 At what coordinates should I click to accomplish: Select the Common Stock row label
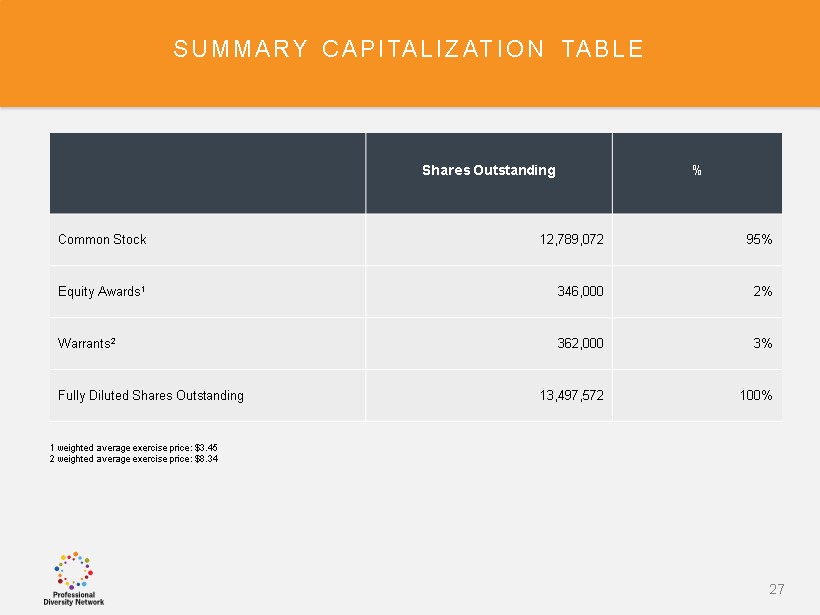pyautogui.click(x=103, y=240)
